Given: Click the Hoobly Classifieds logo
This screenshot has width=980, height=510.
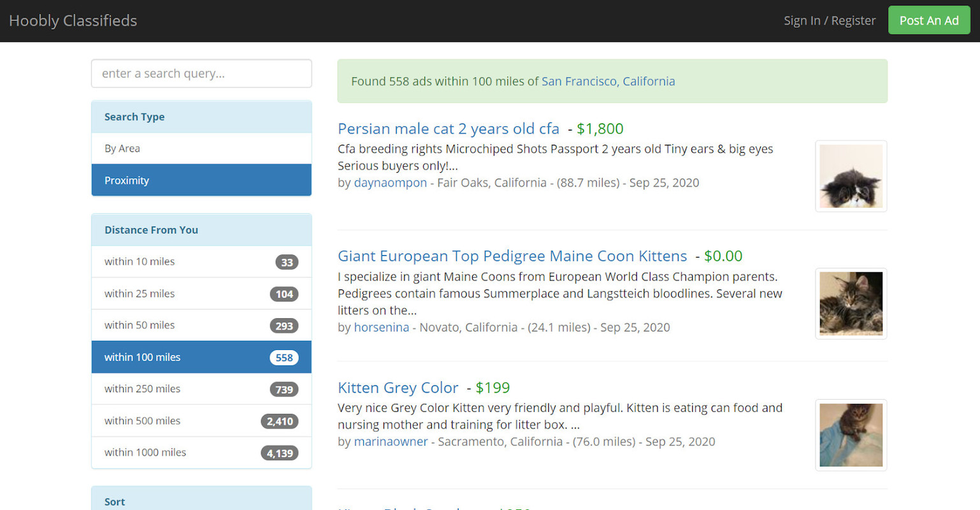Looking at the screenshot, I should pos(73,20).
